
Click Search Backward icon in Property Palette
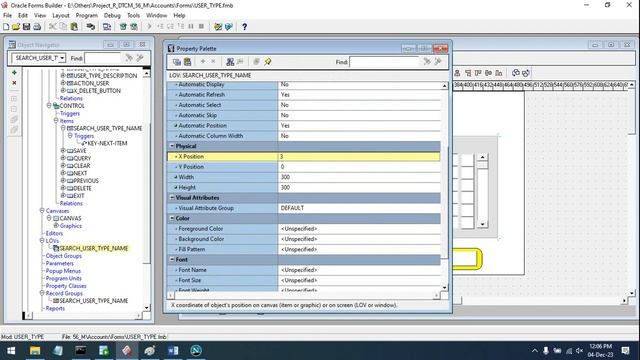pyautogui.click(x=438, y=62)
